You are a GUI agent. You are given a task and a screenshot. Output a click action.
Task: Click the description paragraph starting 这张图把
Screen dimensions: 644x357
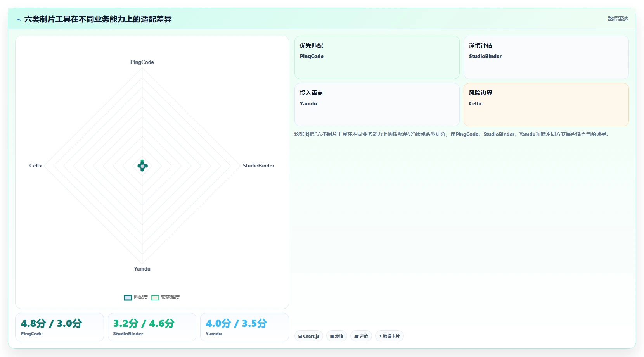click(452, 134)
